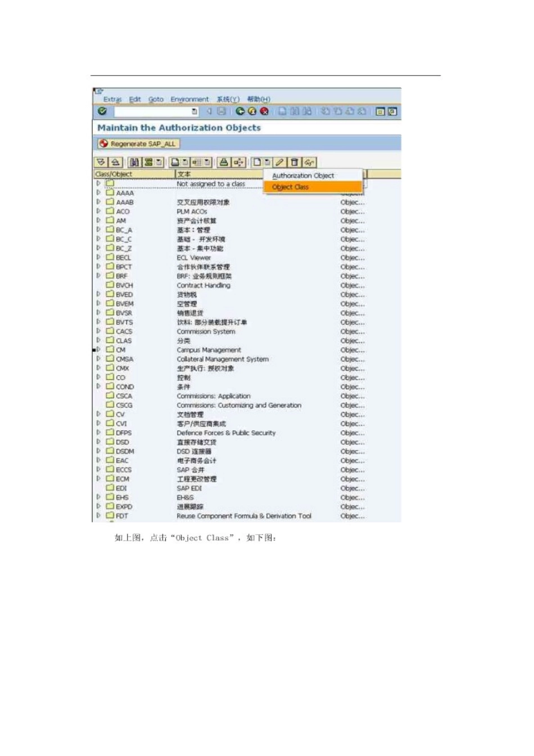The image size is (534, 756).
Task: Open the Environment menu
Action: point(189,99)
